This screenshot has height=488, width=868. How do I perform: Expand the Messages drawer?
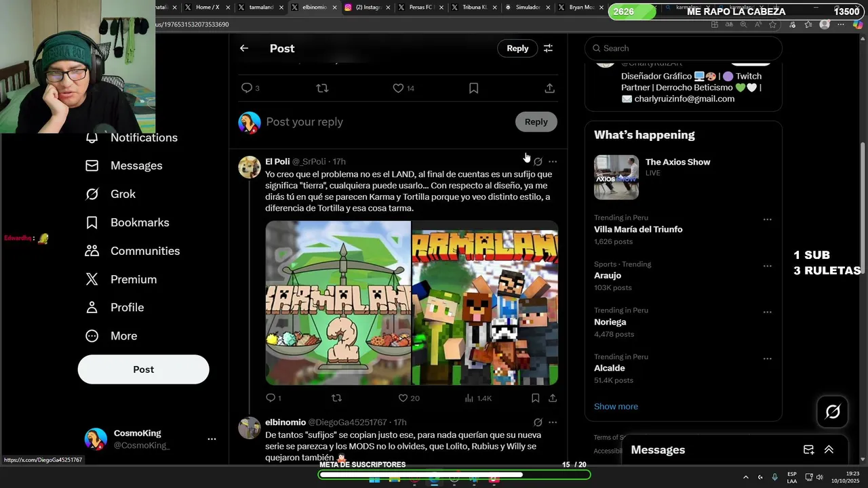pos(829,450)
